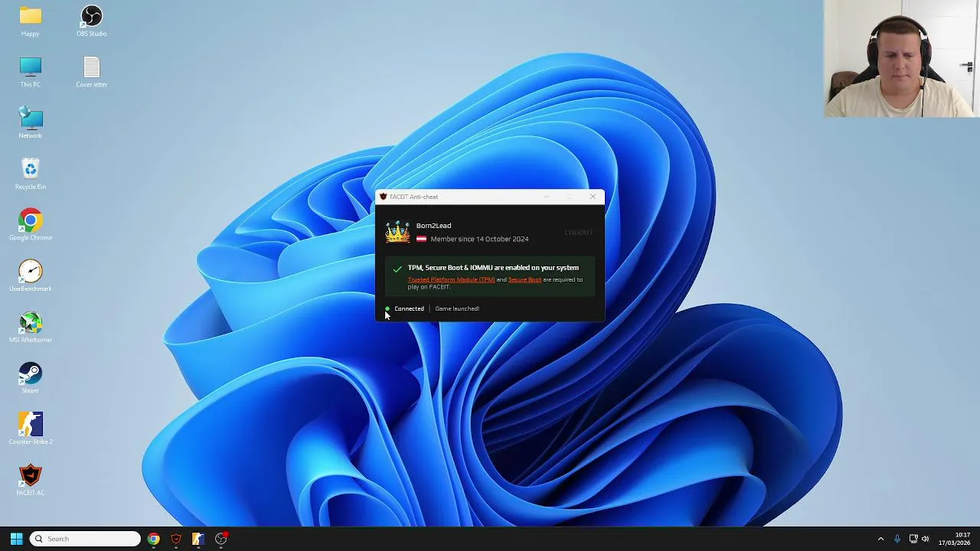This screenshot has width=980, height=551.
Task: Select the Steam desktop shortcut
Action: point(31,379)
